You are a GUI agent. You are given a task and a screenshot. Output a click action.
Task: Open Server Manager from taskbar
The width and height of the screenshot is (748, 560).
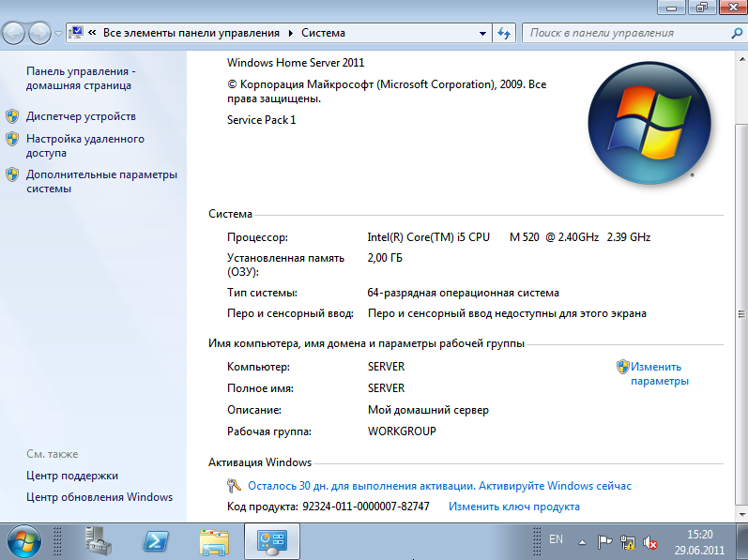point(98,541)
